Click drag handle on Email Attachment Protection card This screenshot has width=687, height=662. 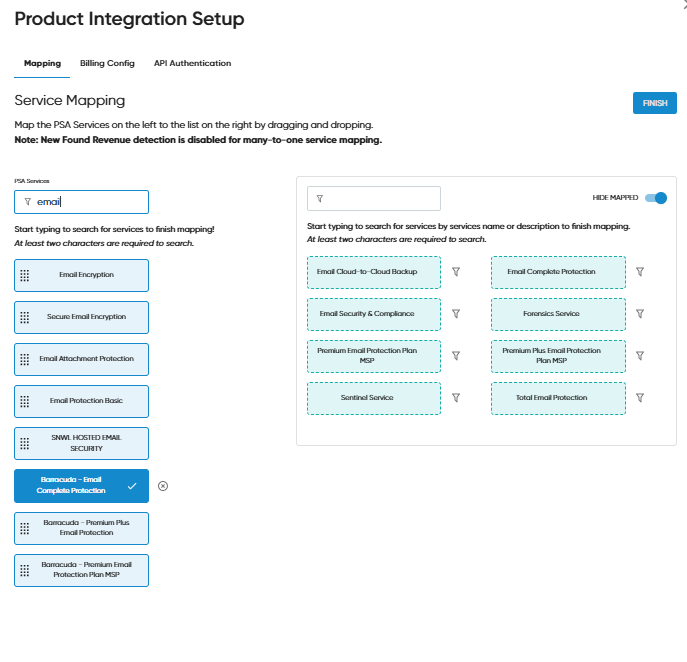coord(25,360)
